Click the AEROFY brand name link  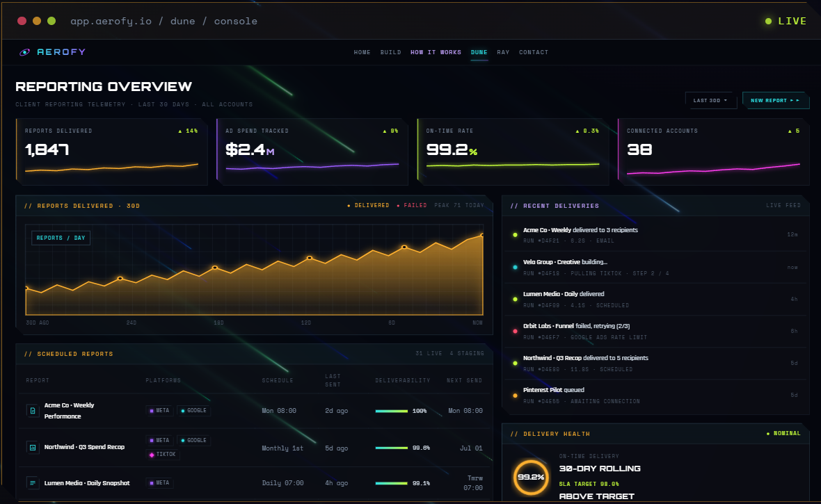pyautogui.click(x=61, y=52)
